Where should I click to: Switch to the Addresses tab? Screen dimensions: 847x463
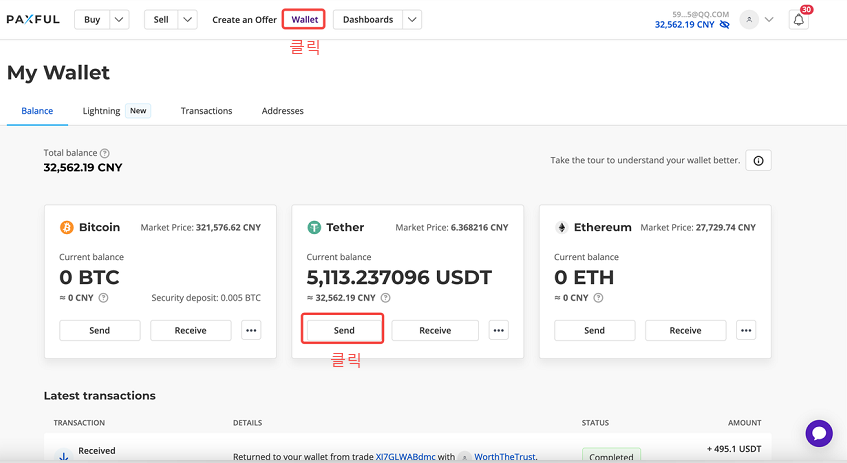(283, 111)
